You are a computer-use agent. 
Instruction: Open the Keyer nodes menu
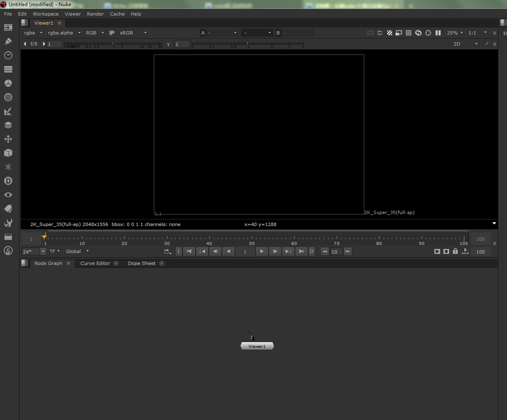tap(8, 111)
